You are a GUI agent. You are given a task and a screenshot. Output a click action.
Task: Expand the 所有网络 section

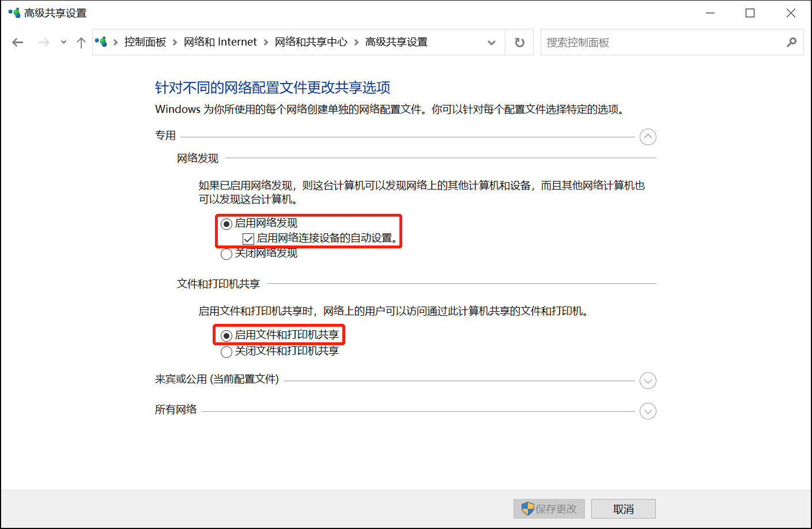point(648,411)
